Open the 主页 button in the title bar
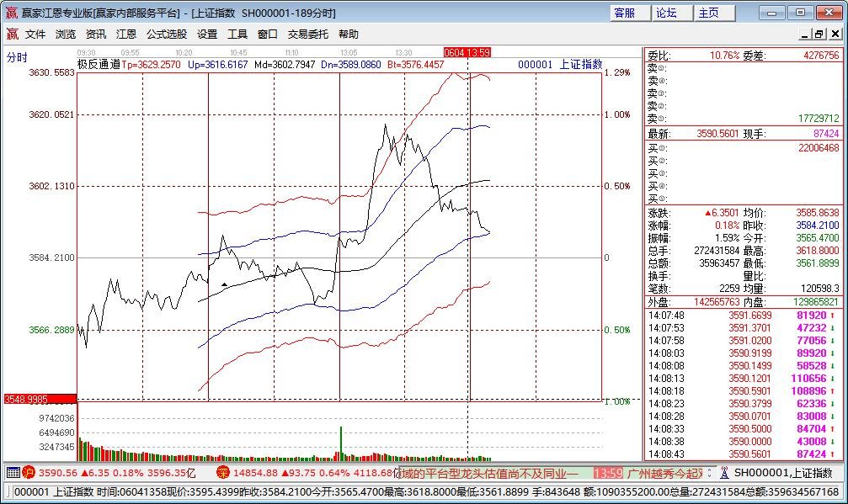The image size is (848, 504). (x=710, y=12)
